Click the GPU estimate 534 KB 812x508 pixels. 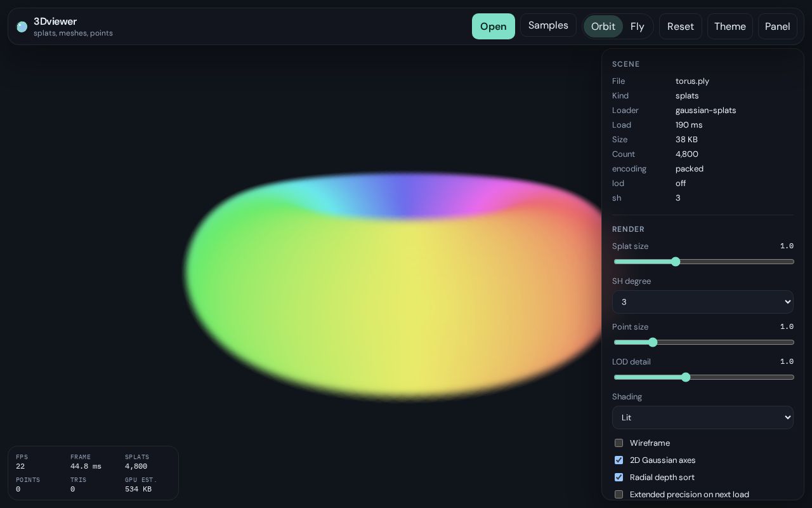click(x=138, y=489)
